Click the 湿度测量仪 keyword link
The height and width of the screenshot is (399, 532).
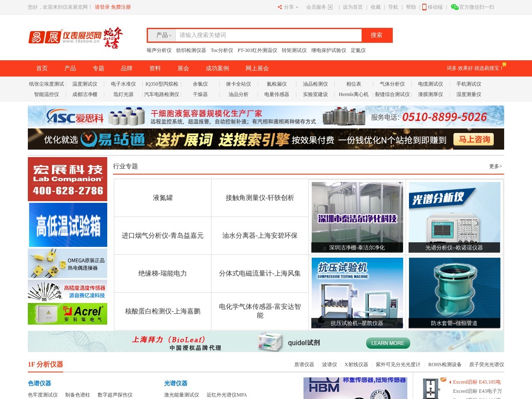tap(469, 94)
